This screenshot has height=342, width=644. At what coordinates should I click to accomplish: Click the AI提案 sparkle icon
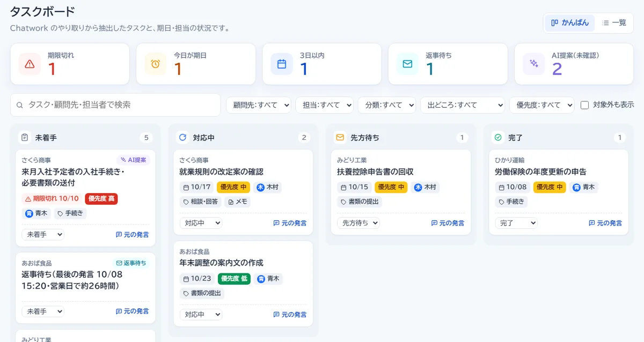point(534,64)
